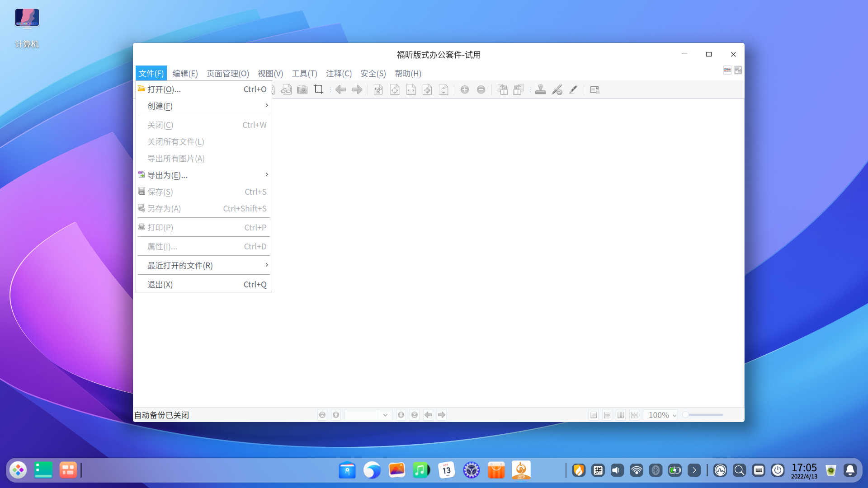The height and width of the screenshot is (488, 868).
Task: Click the stamp tool icon
Action: pos(540,89)
